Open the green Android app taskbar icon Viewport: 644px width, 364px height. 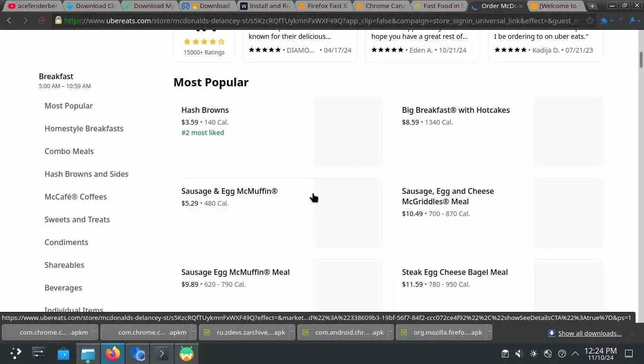point(187,353)
